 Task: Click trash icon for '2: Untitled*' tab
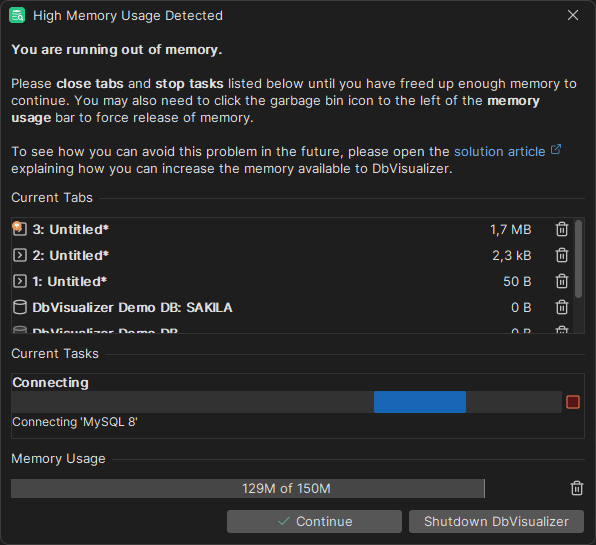tap(562, 255)
